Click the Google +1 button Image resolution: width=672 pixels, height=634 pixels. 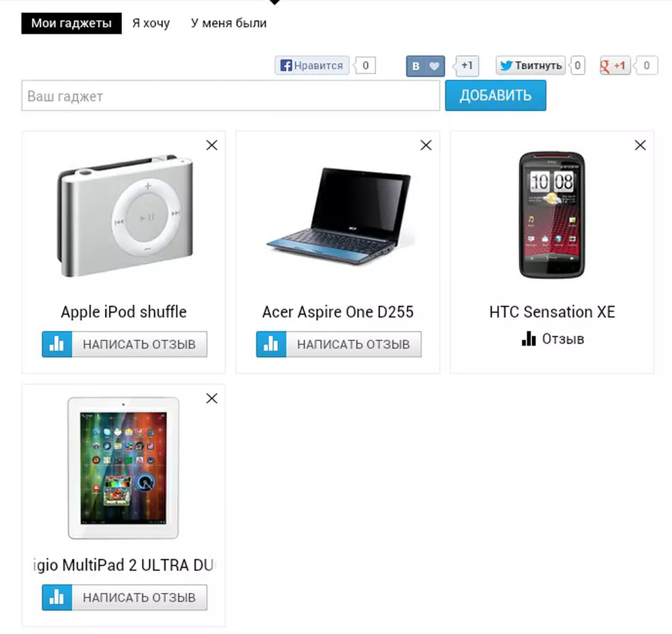615,65
